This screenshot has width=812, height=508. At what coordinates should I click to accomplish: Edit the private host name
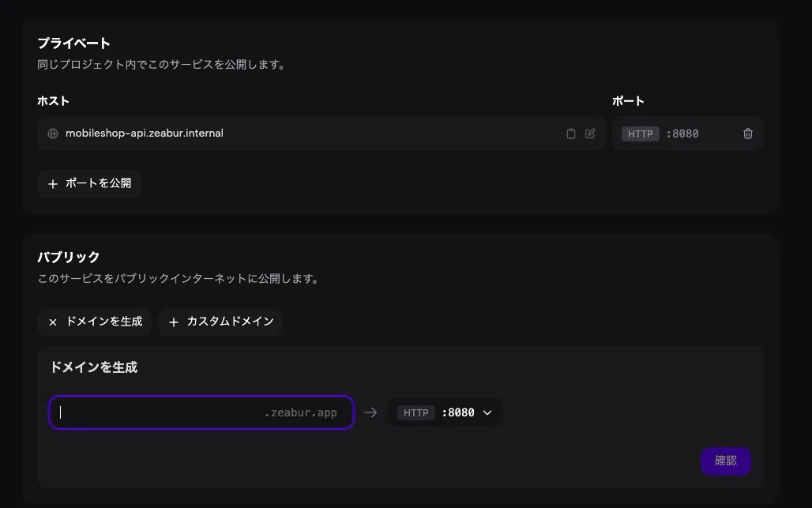tap(590, 134)
